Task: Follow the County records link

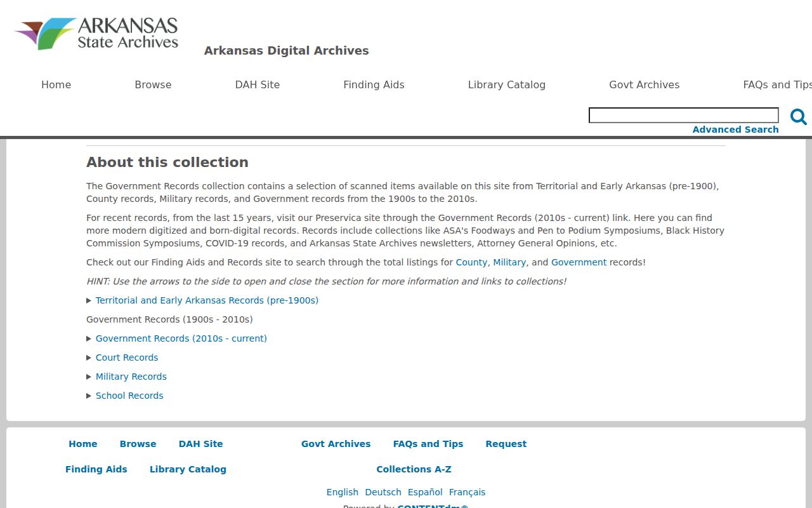Action: coord(471,262)
